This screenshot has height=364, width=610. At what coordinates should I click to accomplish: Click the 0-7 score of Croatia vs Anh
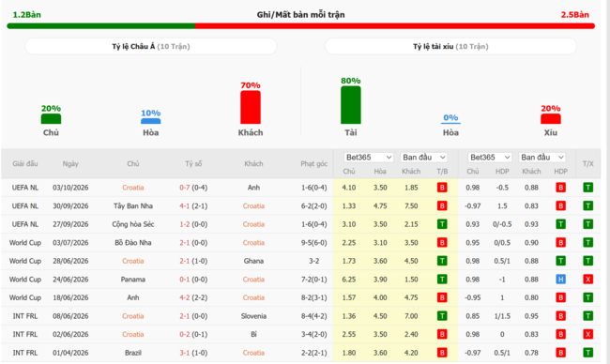[x=184, y=188]
